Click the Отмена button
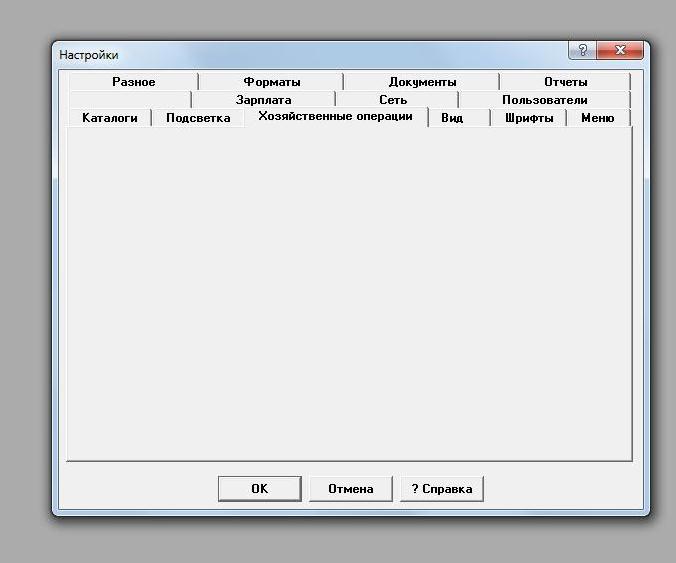The height and width of the screenshot is (563, 676). point(351,488)
